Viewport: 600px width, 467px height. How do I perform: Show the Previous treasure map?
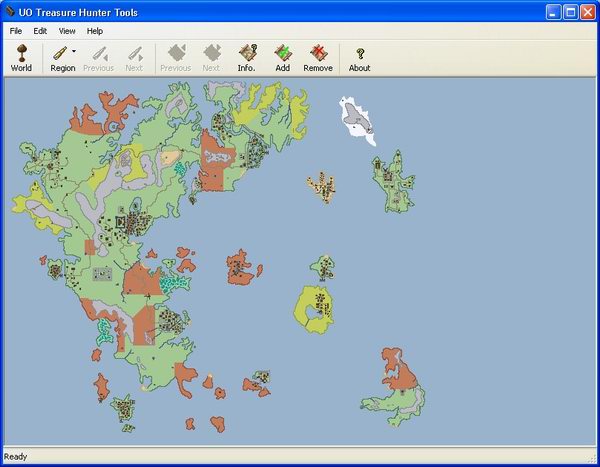pyautogui.click(x=176, y=58)
